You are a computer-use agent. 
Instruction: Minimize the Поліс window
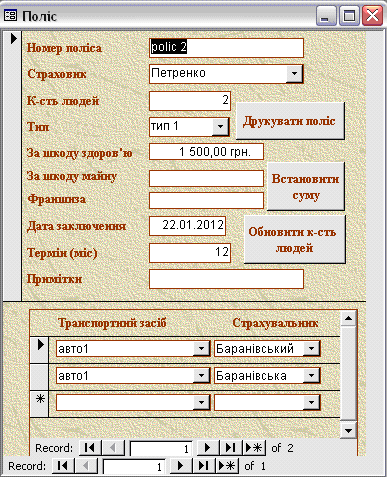pos(326,16)
